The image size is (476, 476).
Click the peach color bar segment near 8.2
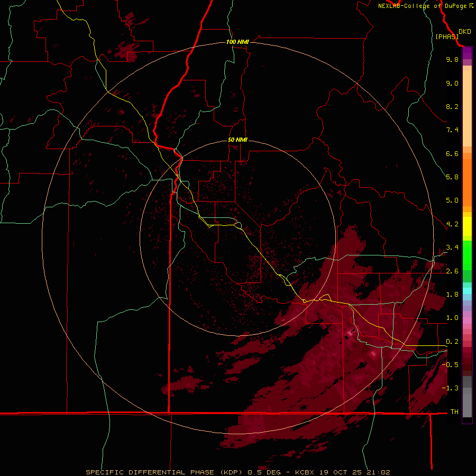tap(467, 108)
